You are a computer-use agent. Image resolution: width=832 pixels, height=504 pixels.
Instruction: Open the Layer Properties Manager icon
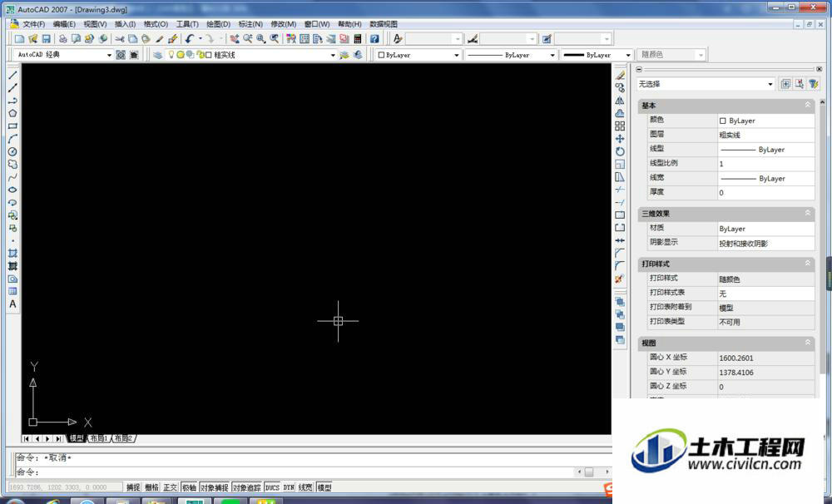tap(157, 55)
